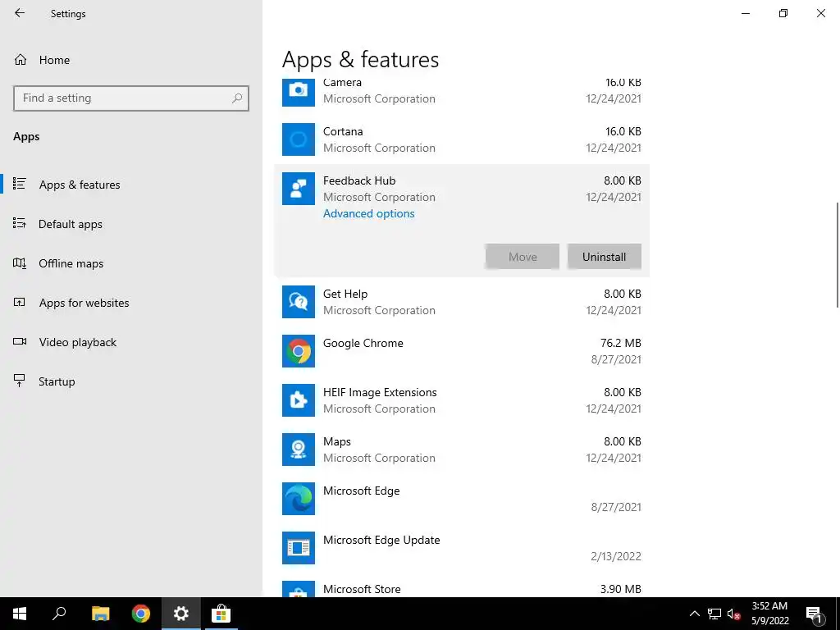Click the muted volume tray icon
The width and height of the screenshot is (840, 630).
coord(734,614)
